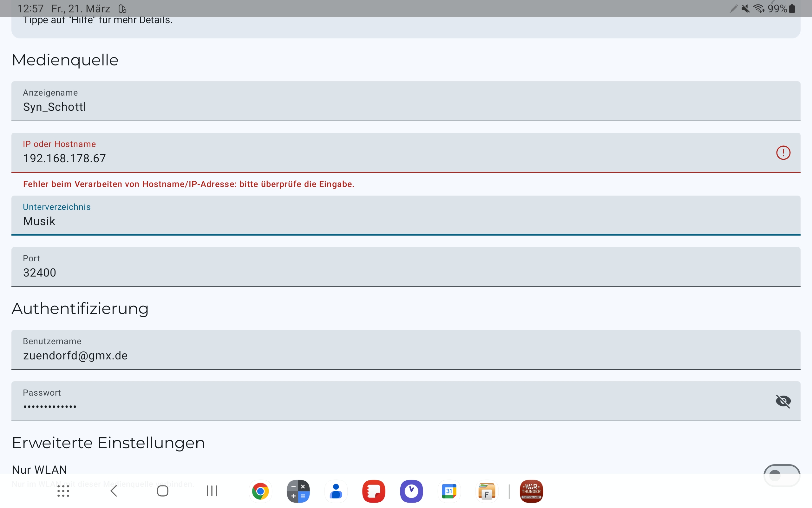Open the Contacts app in taskbar
The height and width of the screenshot is (508, 812).
coord(336,491)
